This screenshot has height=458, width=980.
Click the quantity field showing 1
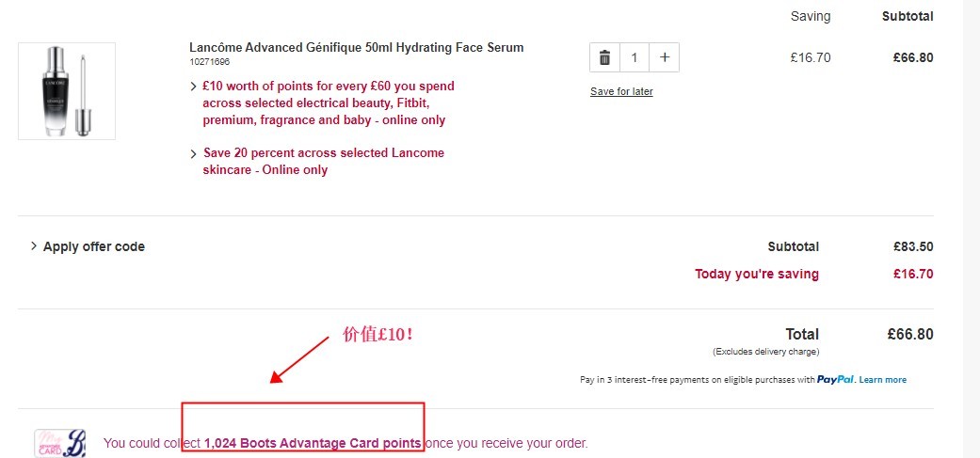(635, 58)
